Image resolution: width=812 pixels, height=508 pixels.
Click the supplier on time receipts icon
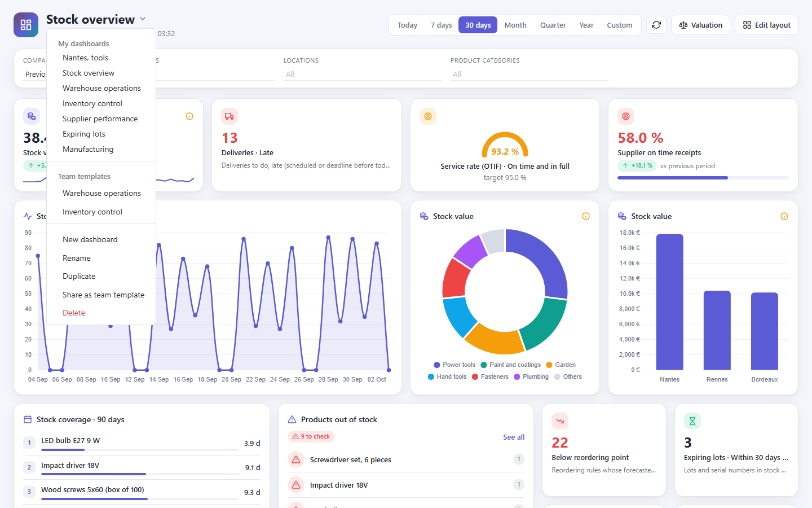(626, 116)
